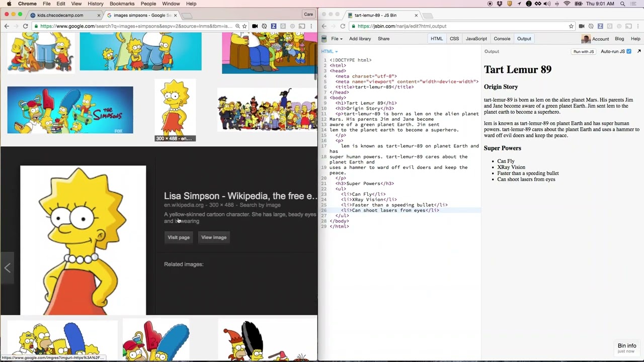This screenshot has height=362, width=644.
Task: Click the XRay Vision list item in output
Action: 511,167
